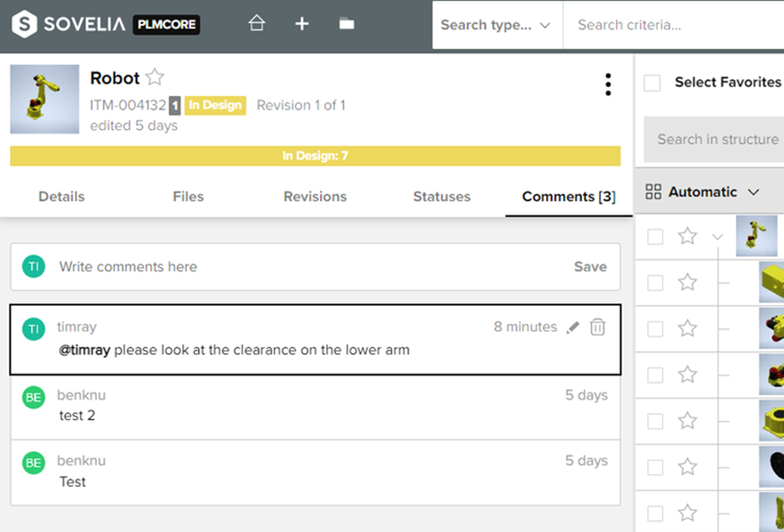
Task: Open the folder icon in top toolbar
Action: click(x=346, y=23)
